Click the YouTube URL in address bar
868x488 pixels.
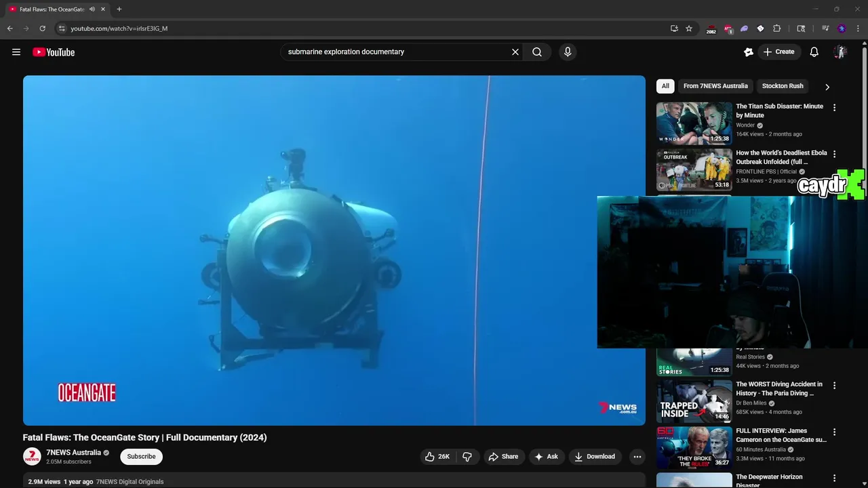coord(119,28)
